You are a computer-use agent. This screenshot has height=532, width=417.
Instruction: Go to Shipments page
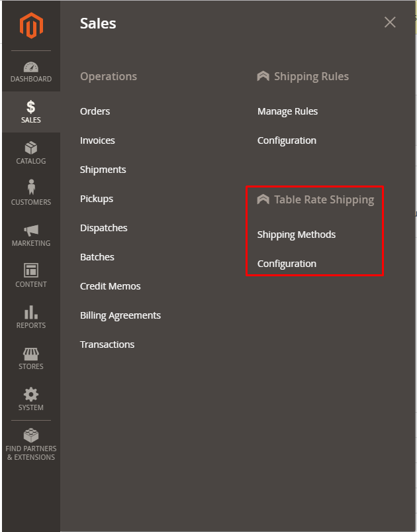pyautogui.click(x=103, y=170)
